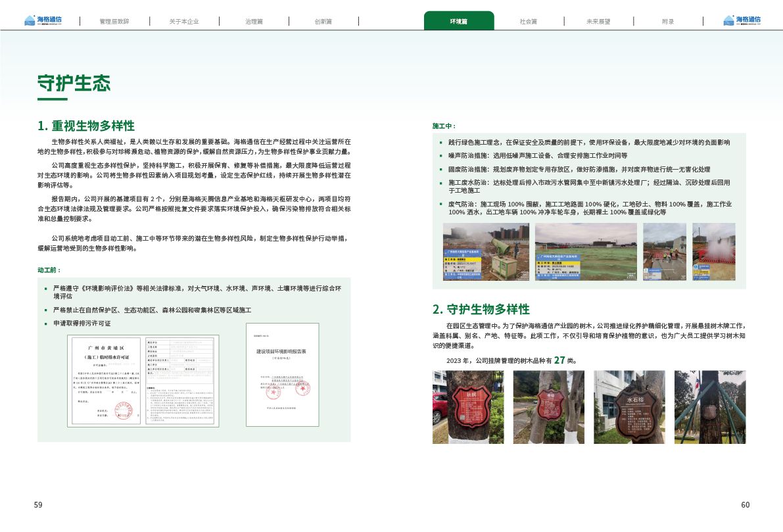Switch to the 治理篇 section tab

254,21
